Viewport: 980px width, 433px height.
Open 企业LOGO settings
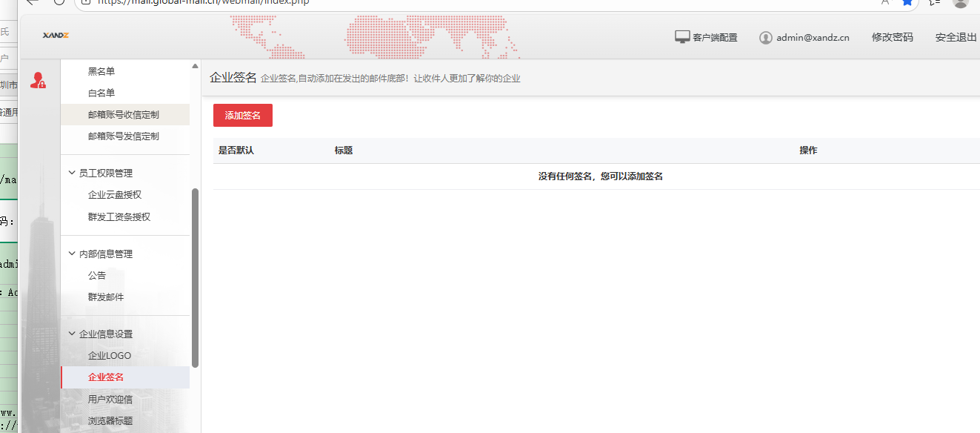110,356
